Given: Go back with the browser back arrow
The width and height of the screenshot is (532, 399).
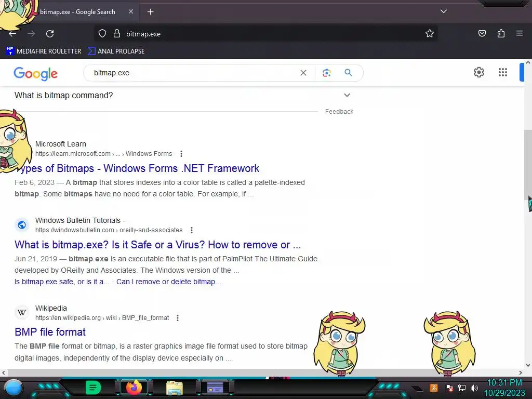Looking at the screenshot, I should coord(12,34).
